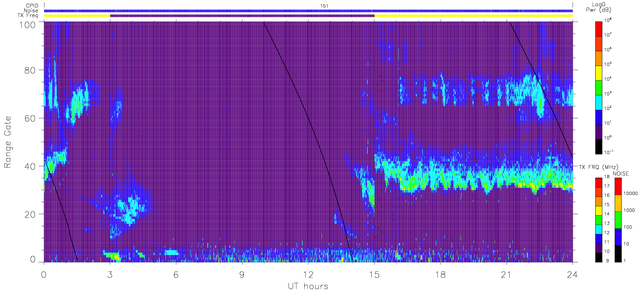Image resolution: width=644 pixels, height=297 pixels.
Task: Select the purple segment of the TX FRQ colorbar
Action: click(599, 247)
